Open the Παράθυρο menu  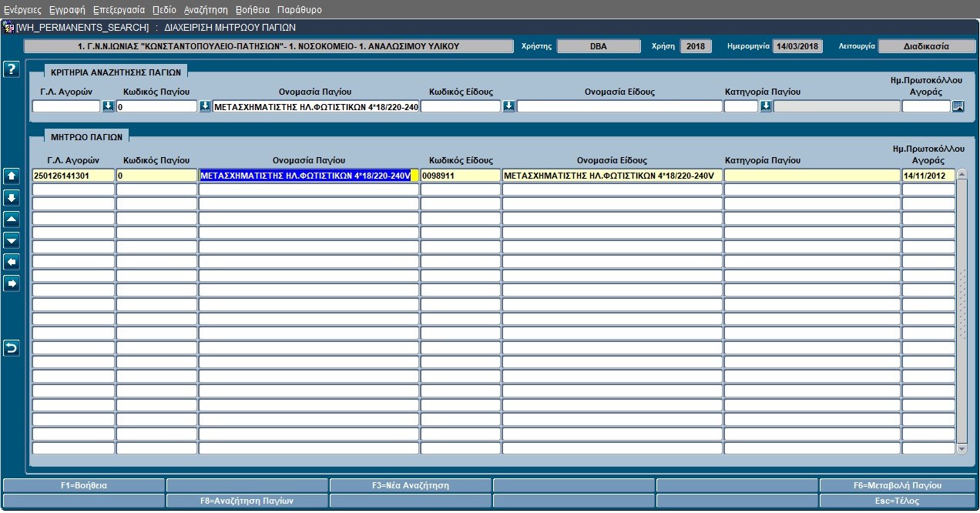[x=300, y=10]
